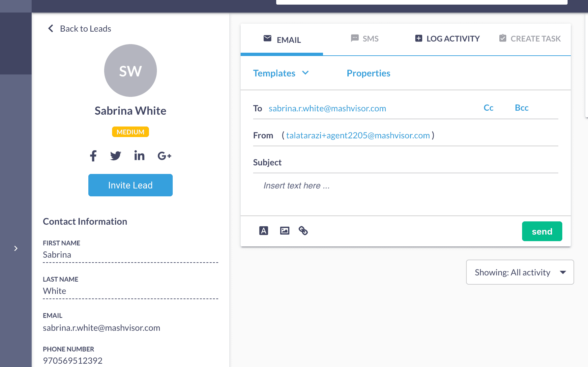This screenshot has height=367, width=588.
Task: Open the Create Task tab
Action: pos(530,39)
